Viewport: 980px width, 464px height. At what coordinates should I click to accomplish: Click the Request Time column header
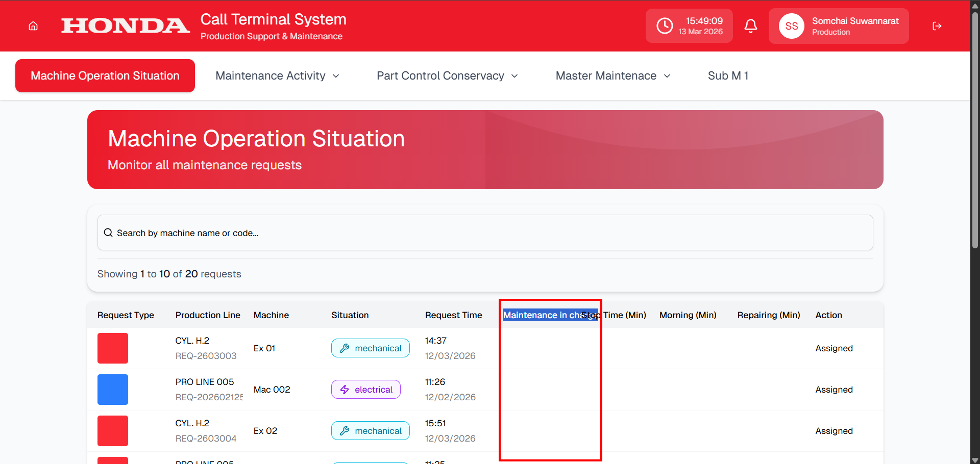[453, 315]
